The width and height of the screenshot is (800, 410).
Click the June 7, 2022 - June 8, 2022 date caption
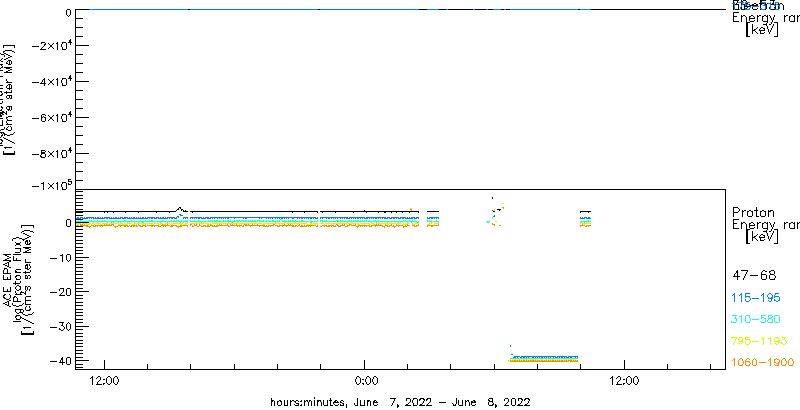click(x=400, y=402)
